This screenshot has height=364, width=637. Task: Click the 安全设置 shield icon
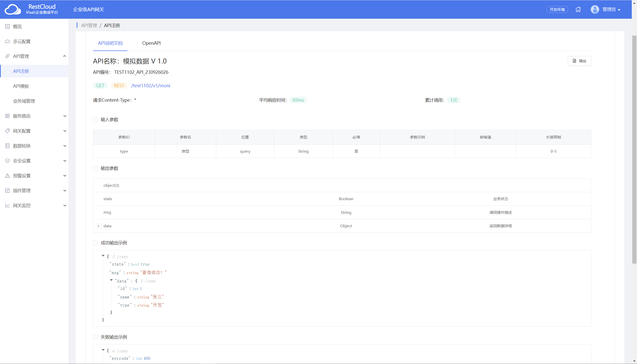(7, 161)
